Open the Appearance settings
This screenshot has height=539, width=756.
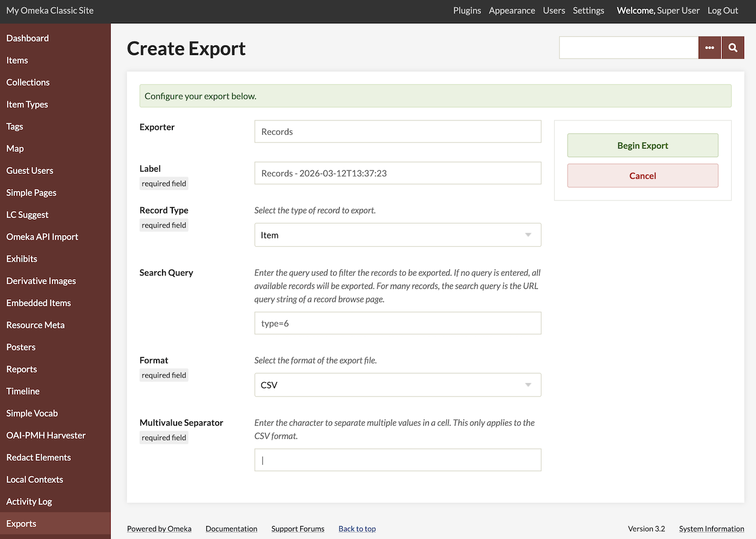pyautogui.click(x=511, y=10)
